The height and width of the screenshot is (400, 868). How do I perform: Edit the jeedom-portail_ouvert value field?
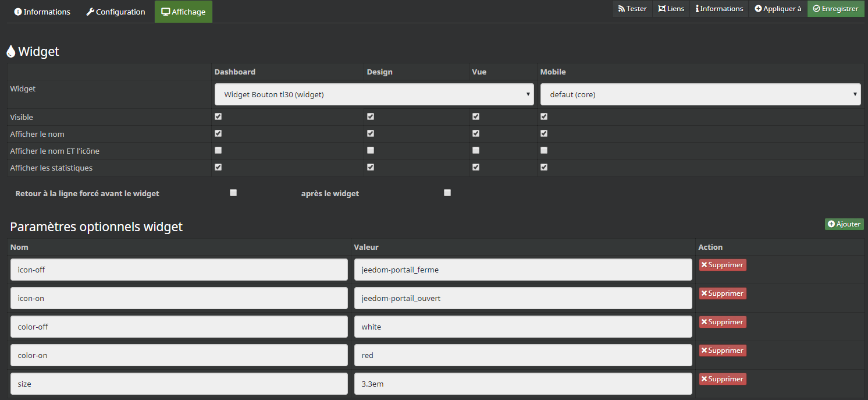coord(523,298)
